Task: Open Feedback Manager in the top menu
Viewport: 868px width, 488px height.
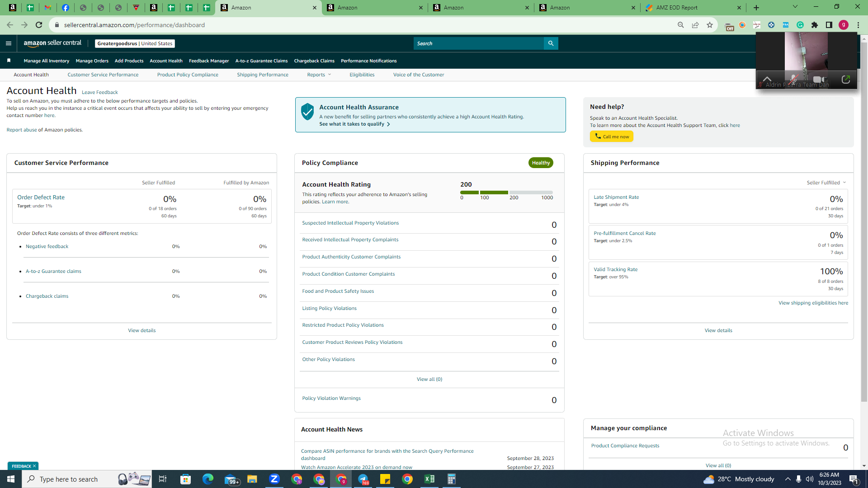Action: point(209,61)
